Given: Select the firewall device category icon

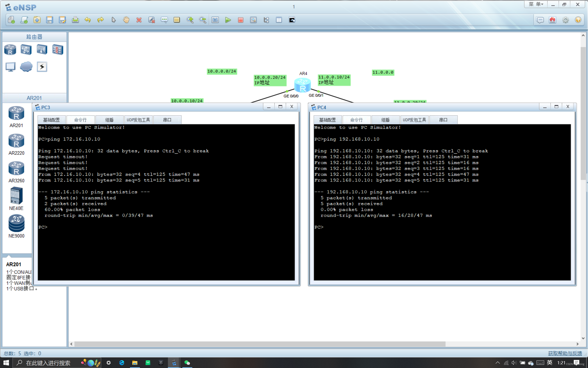Looking at the screenshot, I should (58, 50).
